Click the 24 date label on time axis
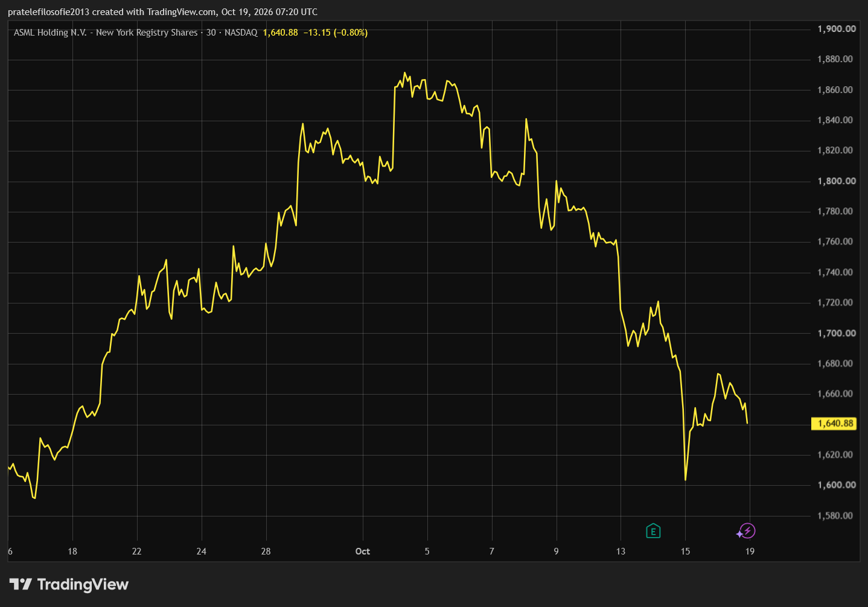Screen dimensions: 868x607 point(202,551)
